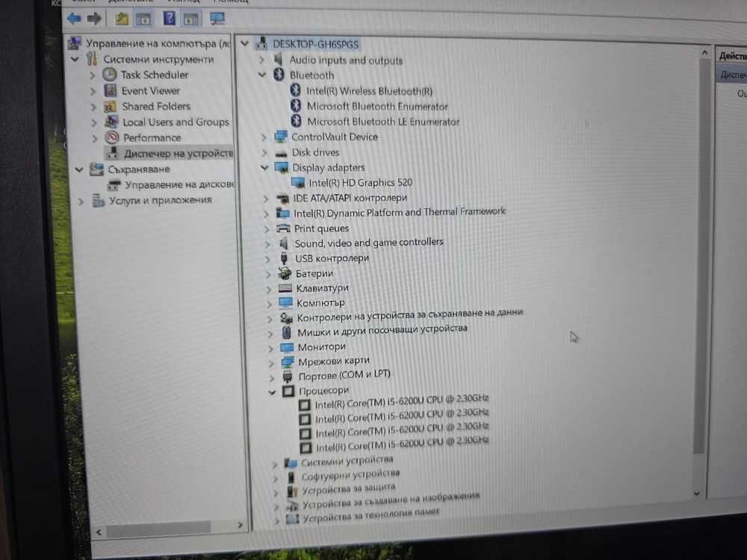Click the Display adapters category icon

tap(282, 167)
